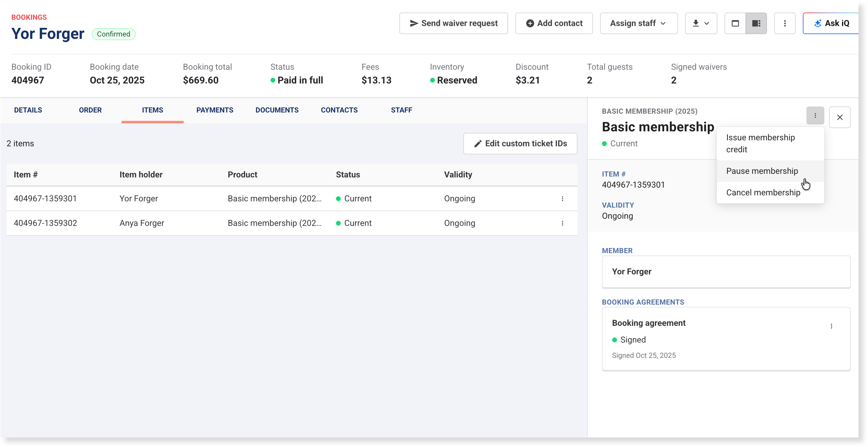Click the Item # column header

pyautogui.click(x=26, y=174)
